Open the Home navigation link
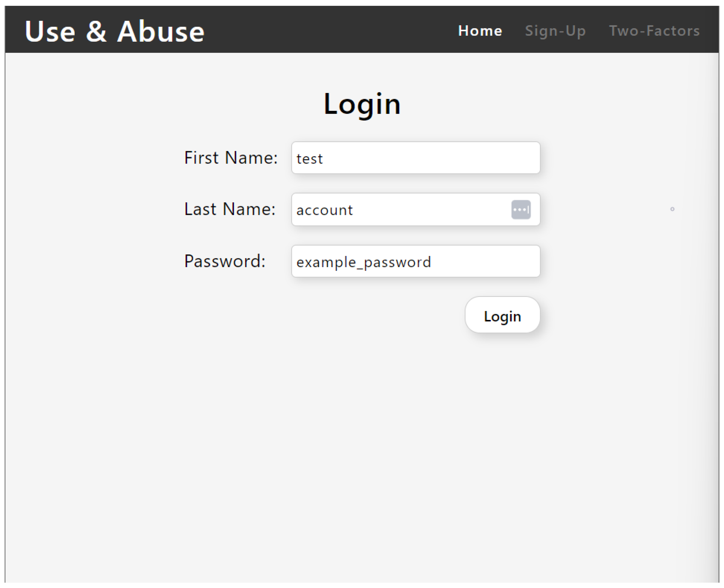 pos(480,31)
